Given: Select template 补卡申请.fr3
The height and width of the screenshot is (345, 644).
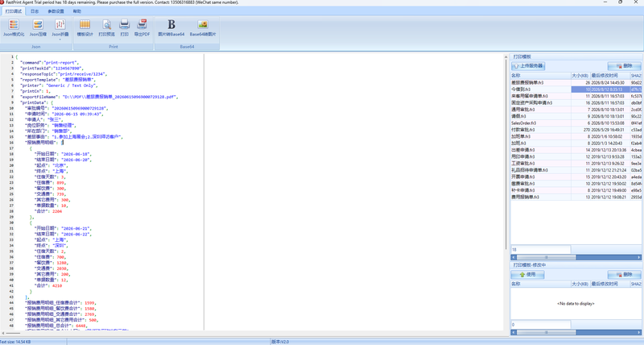Looking at the screenshot, I should [x=540, y=190].
